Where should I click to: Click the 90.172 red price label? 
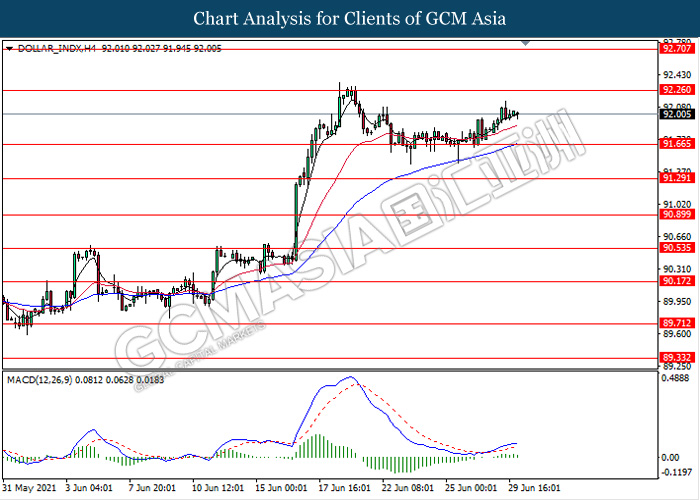point(677,281)
